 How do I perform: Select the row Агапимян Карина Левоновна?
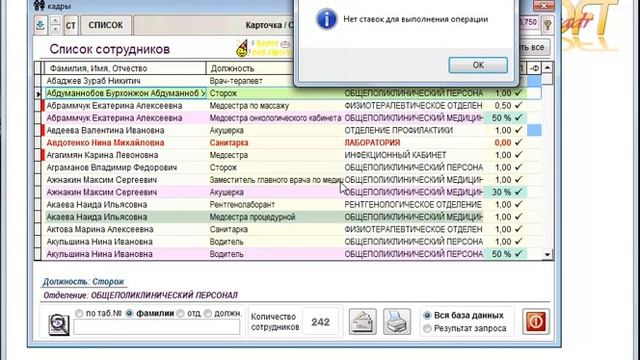pos(293,155)
